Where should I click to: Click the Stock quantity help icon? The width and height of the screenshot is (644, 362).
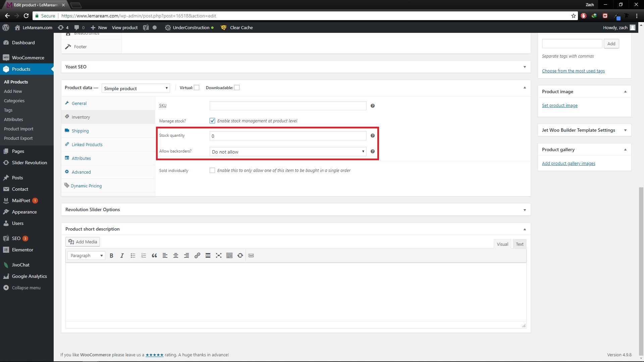click(373, 136)
